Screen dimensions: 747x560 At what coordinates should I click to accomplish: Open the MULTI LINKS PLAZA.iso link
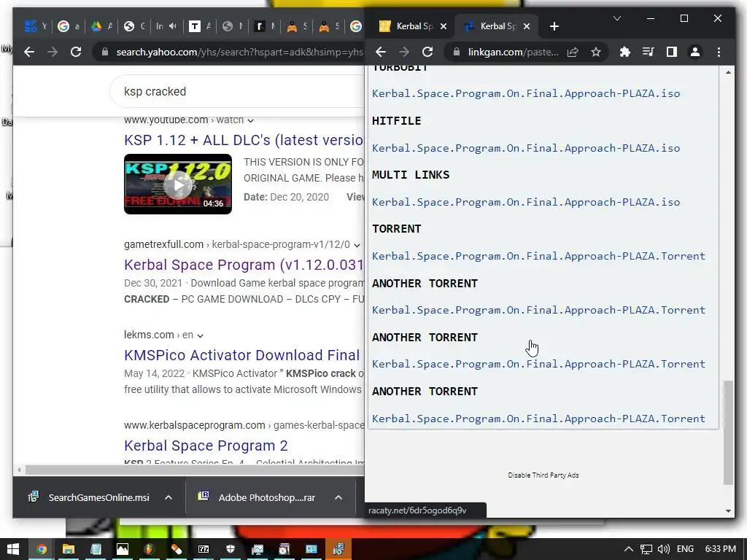526,202
